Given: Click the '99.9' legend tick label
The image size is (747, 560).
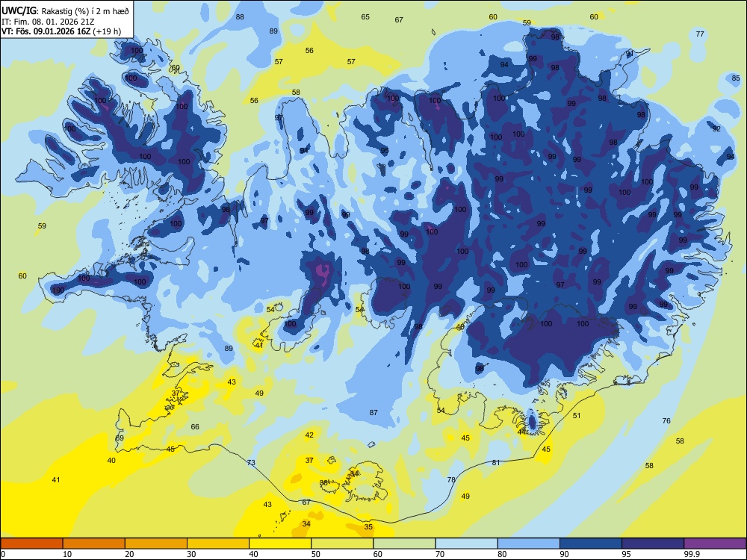Looking at the screenshot, I should point(691,554).
